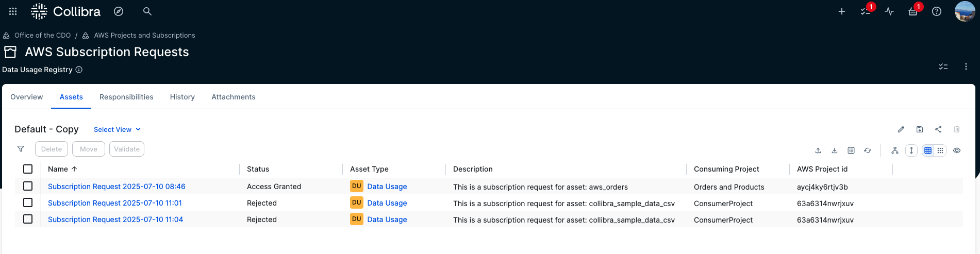Switch to the Responsibilities tab

pyautogui.click(x=126, y=97)
